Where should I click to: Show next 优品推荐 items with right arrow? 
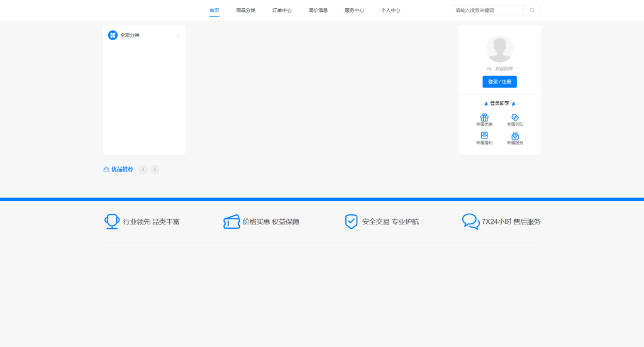[155, 169]
